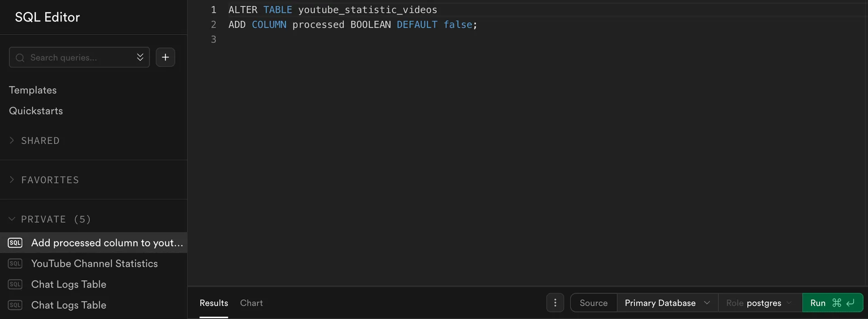This screenshot has width=868, height=319.
Task: Focus the Search queries input field
Action: pyautogui.click(x=79, y=57)
